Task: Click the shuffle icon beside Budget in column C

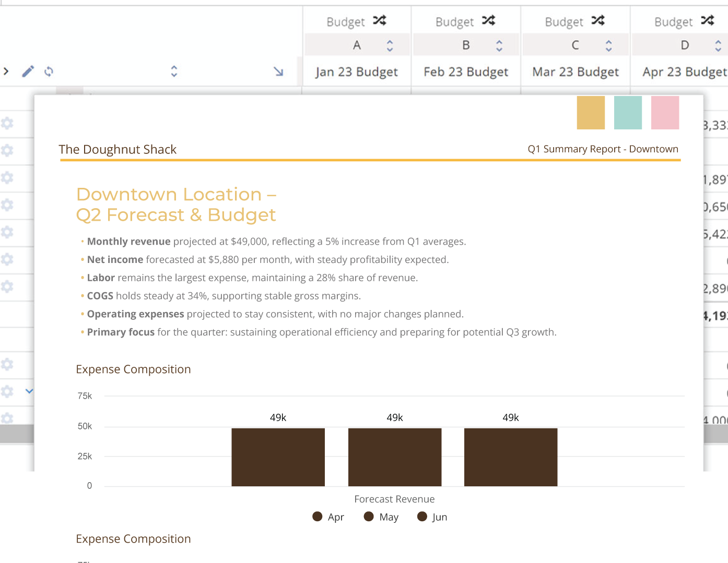Action: [x=598, y=20]
